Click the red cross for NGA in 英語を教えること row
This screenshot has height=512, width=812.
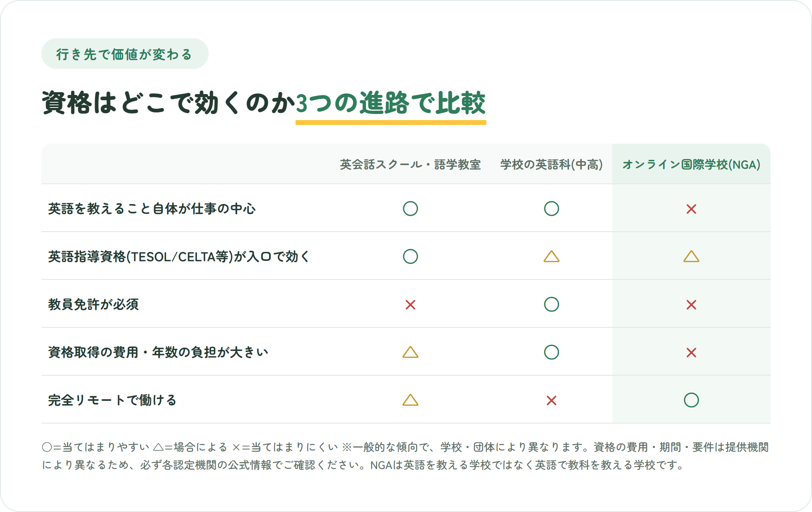point(691,209)
